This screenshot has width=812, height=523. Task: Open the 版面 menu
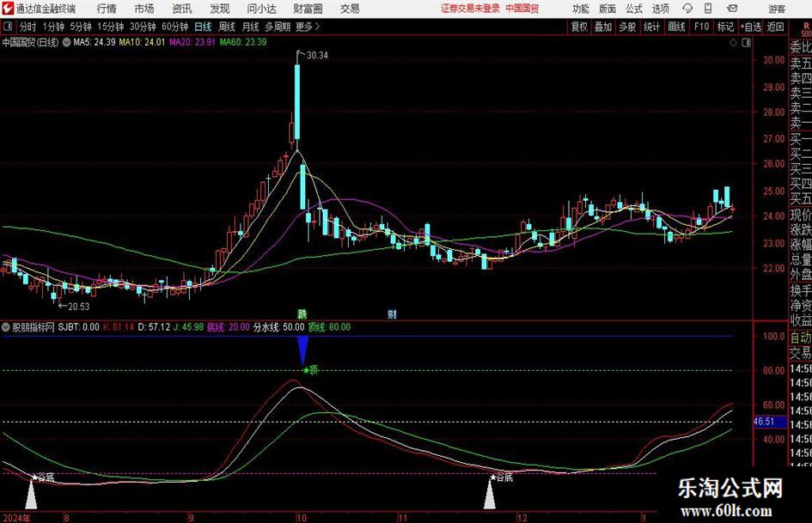607,9
